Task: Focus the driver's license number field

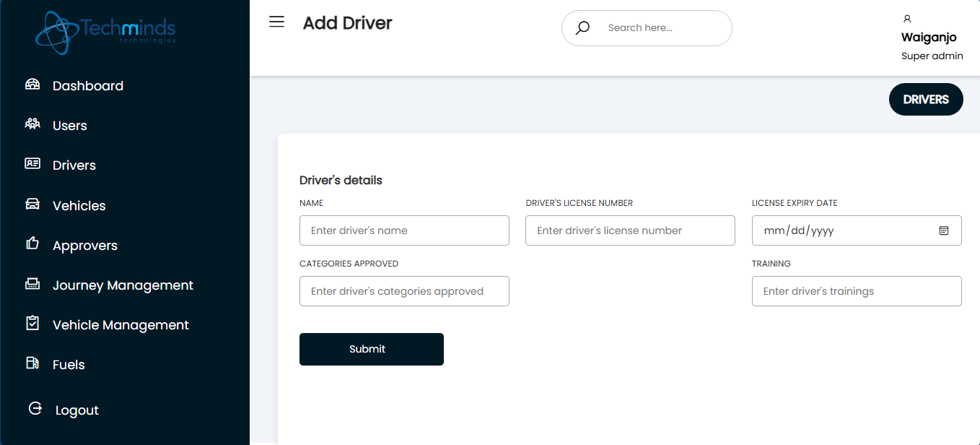Action: [630, 230]
